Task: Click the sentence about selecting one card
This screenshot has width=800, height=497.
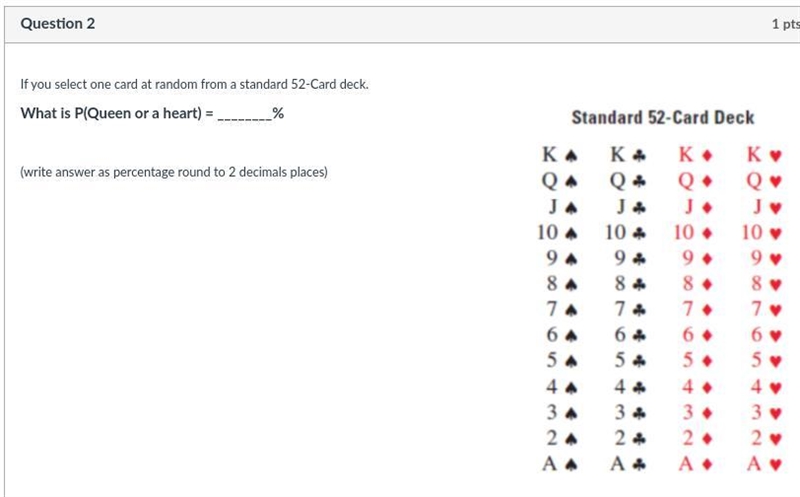Action: click(x=194, y=84)
